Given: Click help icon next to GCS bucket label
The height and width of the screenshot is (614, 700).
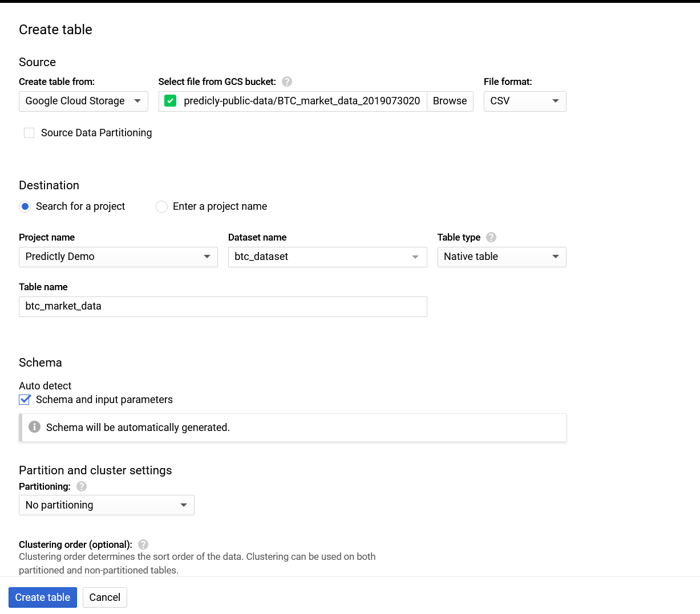Looking at the screenshot, I should click(x=287, y=82).
